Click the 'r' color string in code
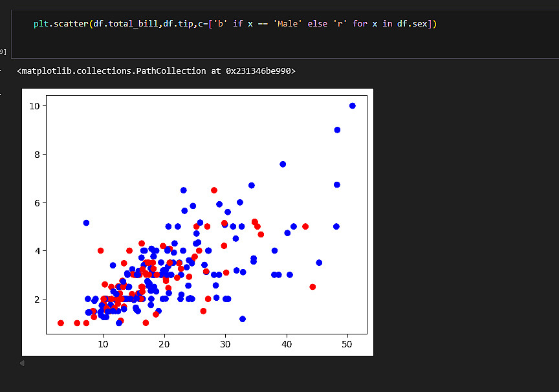Viewport: 559px width, 392px height. [x=340, y=24]
